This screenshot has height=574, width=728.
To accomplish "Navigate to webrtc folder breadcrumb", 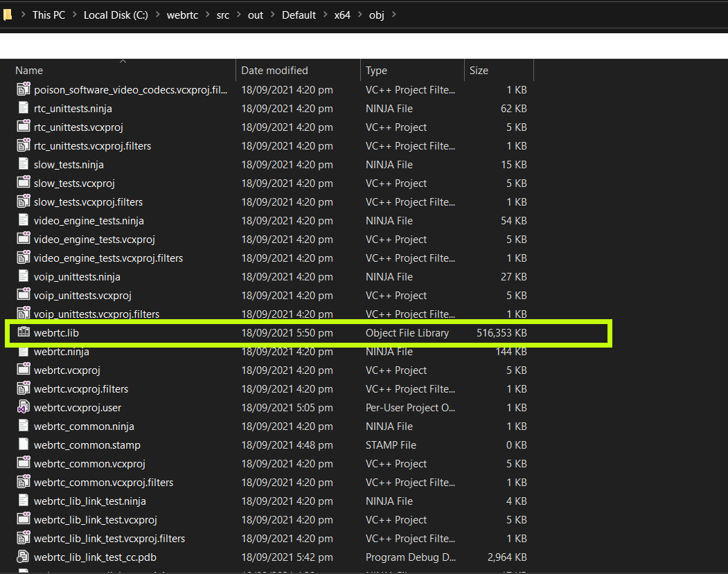I will tap(182, 15).
